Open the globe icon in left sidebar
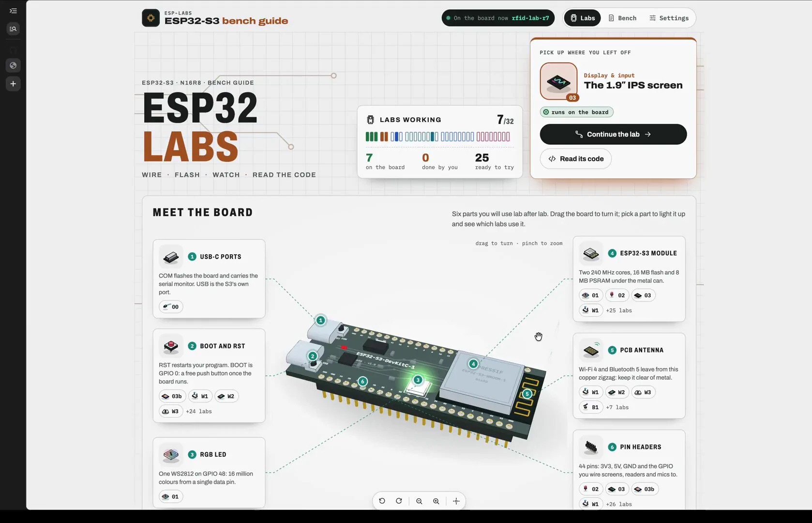The image size is (812, 523). [13, 65]
